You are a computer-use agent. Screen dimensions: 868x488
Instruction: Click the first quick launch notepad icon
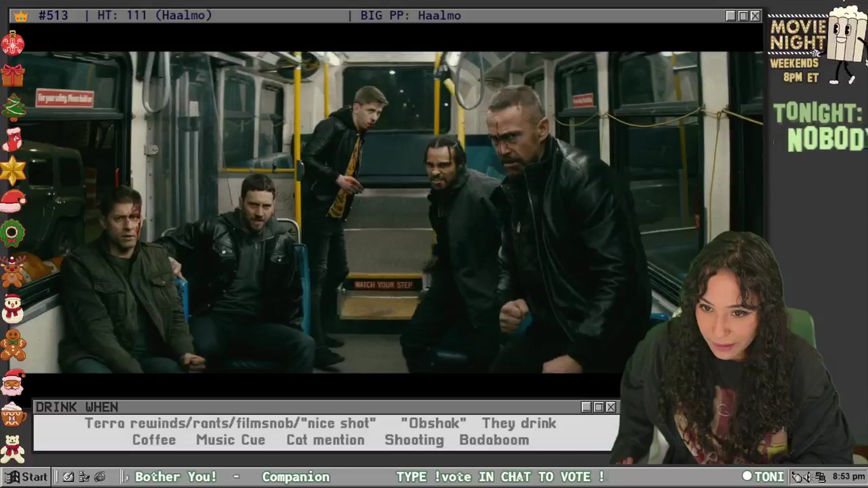click(68, 477)
